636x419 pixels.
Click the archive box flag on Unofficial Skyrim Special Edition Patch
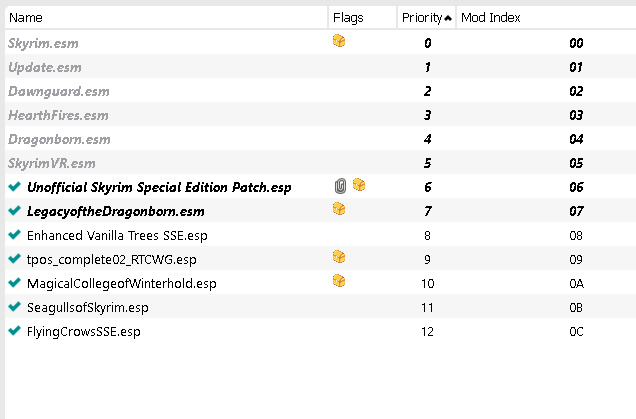point(359,185)
